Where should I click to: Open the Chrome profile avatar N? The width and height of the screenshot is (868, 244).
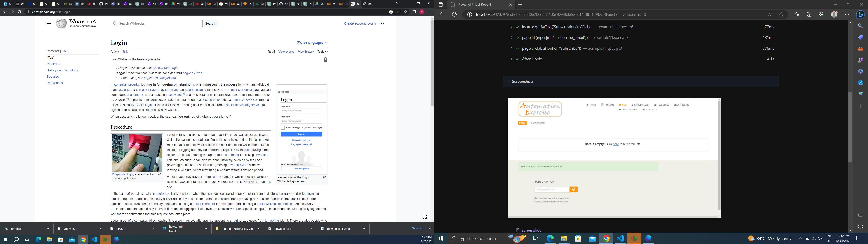tap(422, 12)
